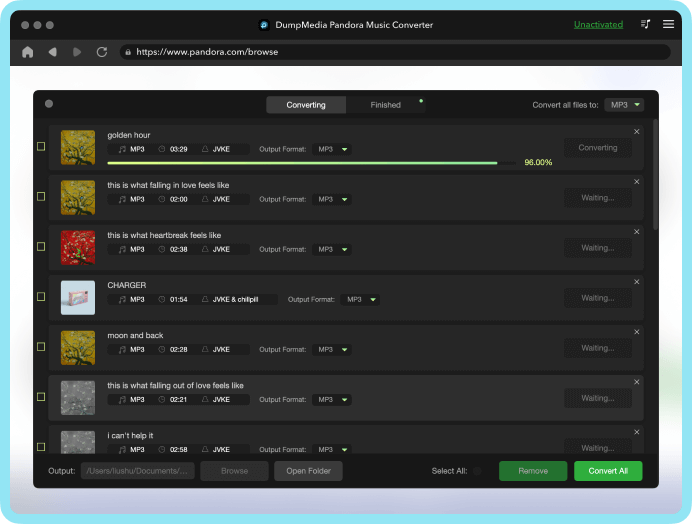The height and width of the screenshot is (524, 692).
Task: Click the CHARGER album cover thumbnail
Action: click(x=78, y=298)
